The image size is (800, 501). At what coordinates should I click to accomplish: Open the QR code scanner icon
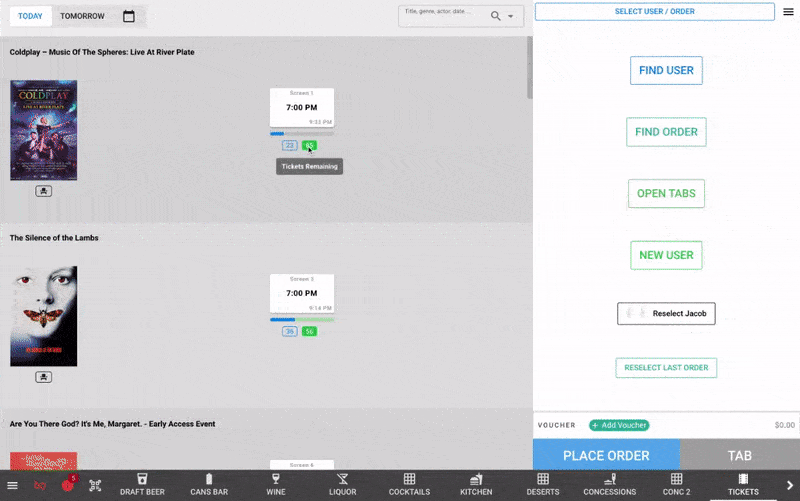tap(95, 485)
